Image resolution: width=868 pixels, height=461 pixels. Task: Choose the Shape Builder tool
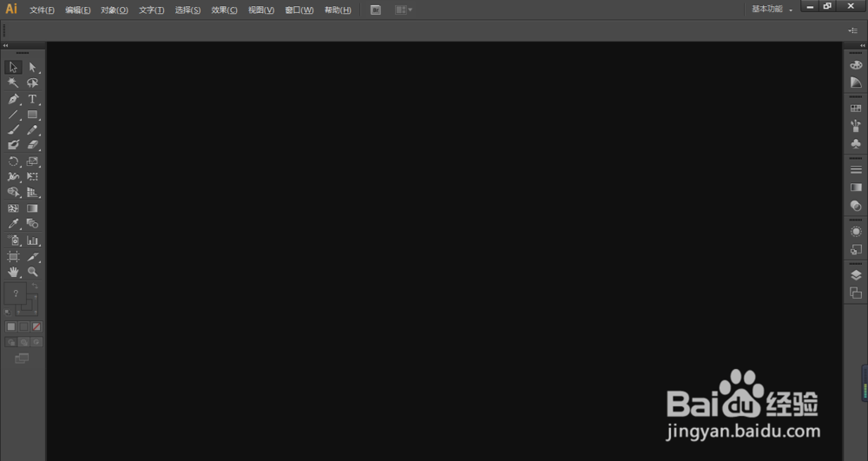[13, 193]
